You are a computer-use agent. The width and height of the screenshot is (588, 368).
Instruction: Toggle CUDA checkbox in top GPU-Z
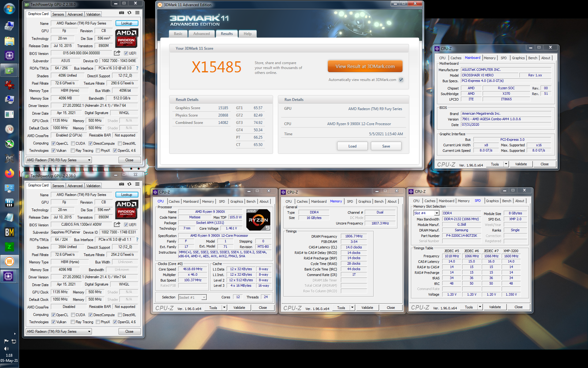(x=73, y=144)
